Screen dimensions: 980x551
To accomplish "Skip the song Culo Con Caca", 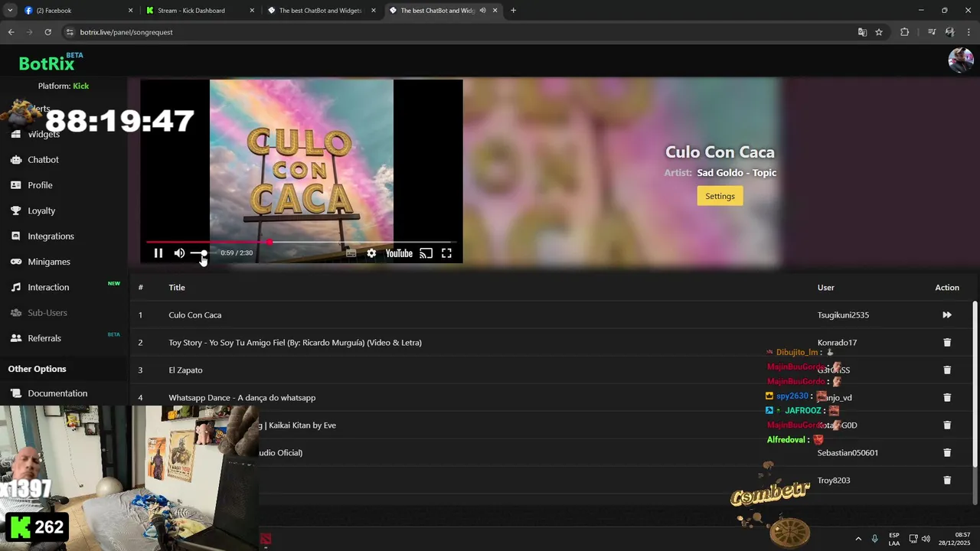I will [x=947, y=315].
